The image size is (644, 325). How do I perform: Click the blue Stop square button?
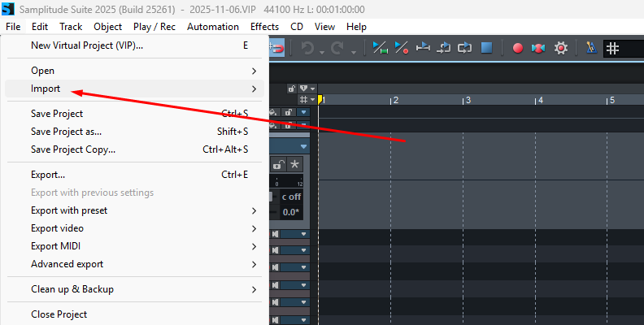486,48
